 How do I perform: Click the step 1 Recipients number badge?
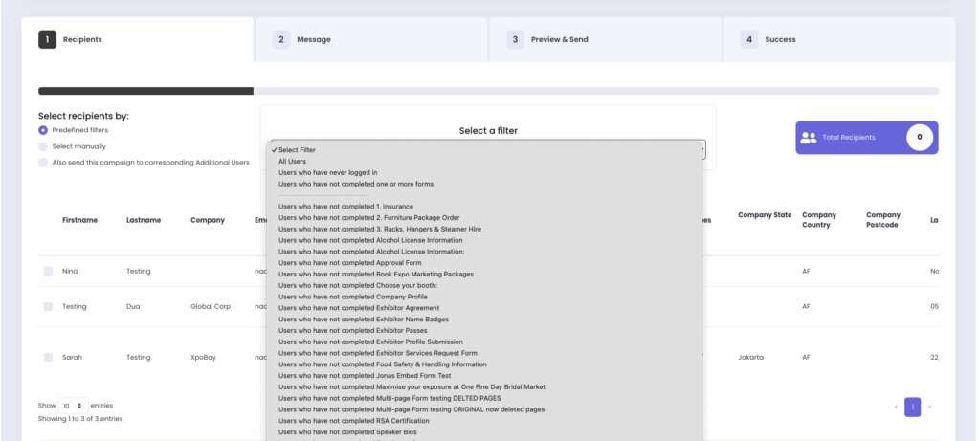click(47, 39)
